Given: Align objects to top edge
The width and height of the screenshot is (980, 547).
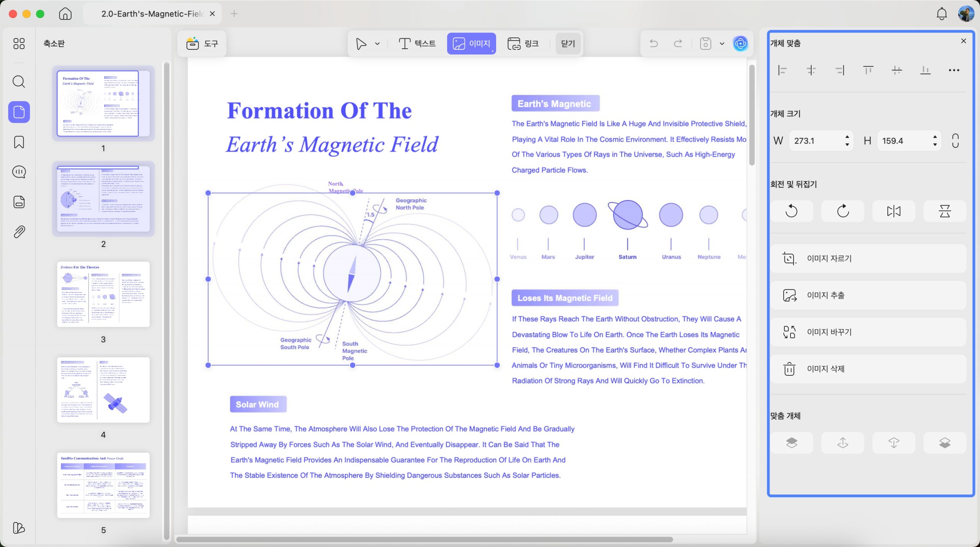Looking at the screenshot, I should 868,70.
